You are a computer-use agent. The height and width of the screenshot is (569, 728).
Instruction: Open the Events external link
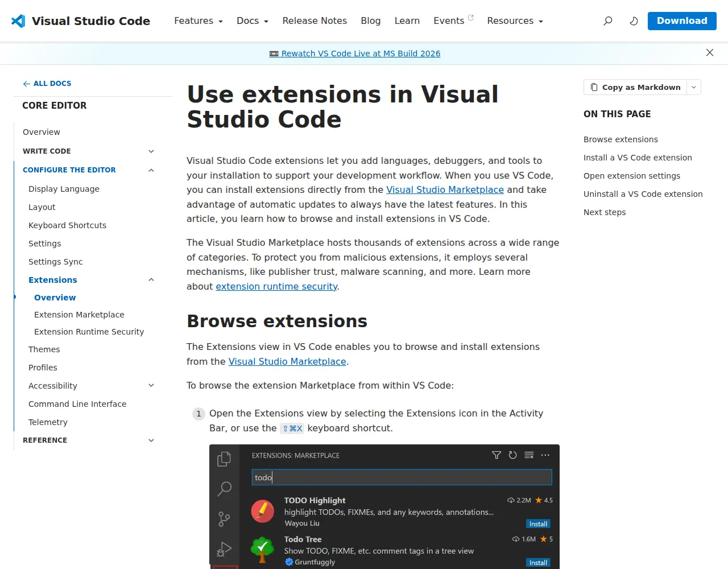point(453,21)
